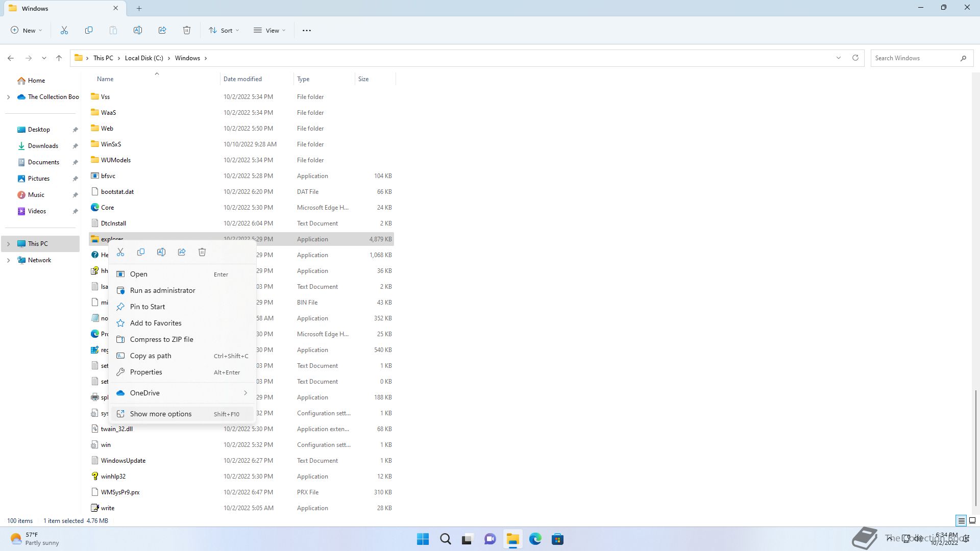Open Properties from context menu

183,372
